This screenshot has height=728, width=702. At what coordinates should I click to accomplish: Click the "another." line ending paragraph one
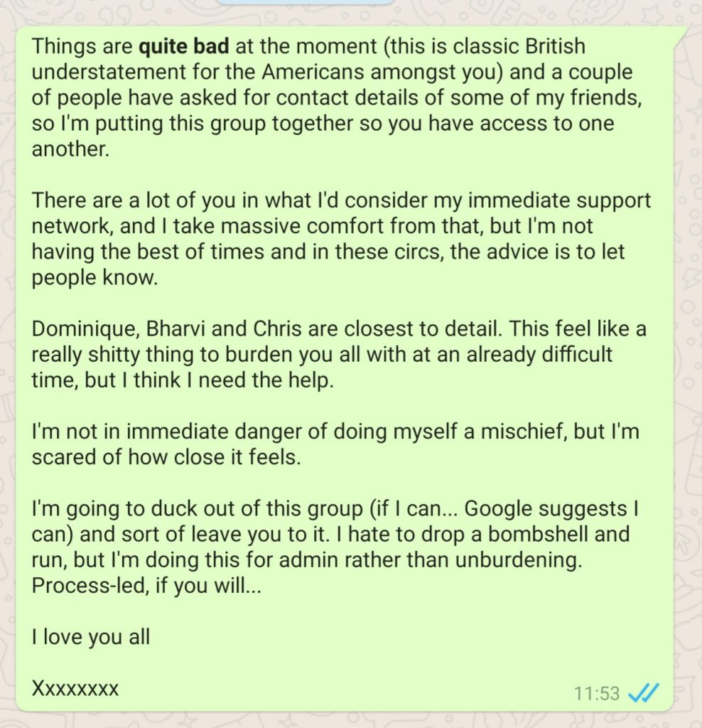click(x=71, y=150)
